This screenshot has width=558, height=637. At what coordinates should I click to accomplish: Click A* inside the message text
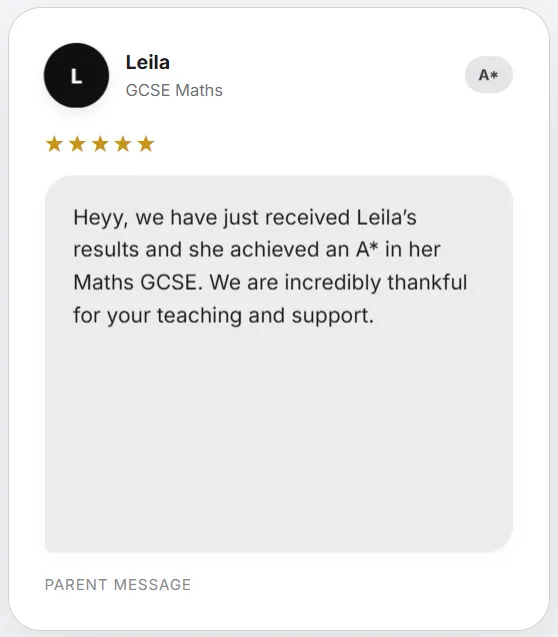tap(367, 249)
